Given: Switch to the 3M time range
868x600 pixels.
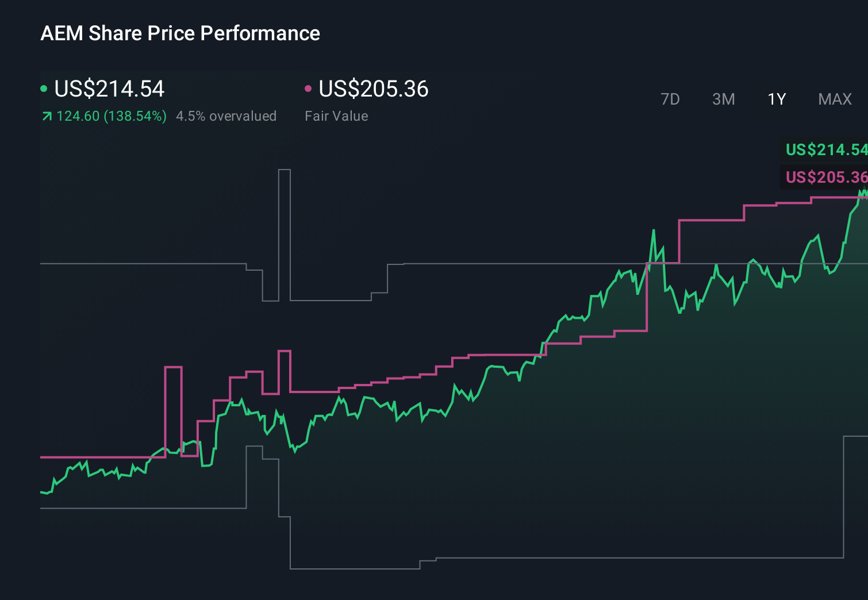Looking at the screenshot, I should click(x=723, y=99).
